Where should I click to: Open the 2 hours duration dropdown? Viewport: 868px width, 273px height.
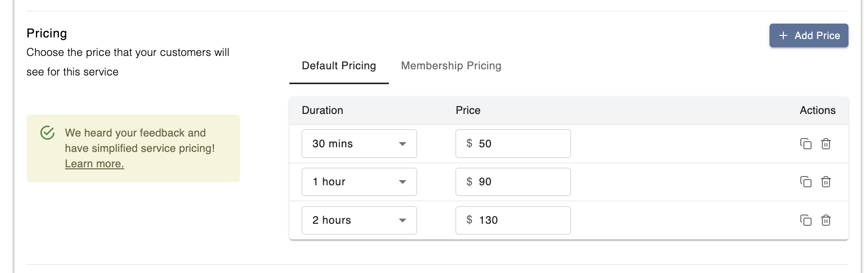[359, 220]
